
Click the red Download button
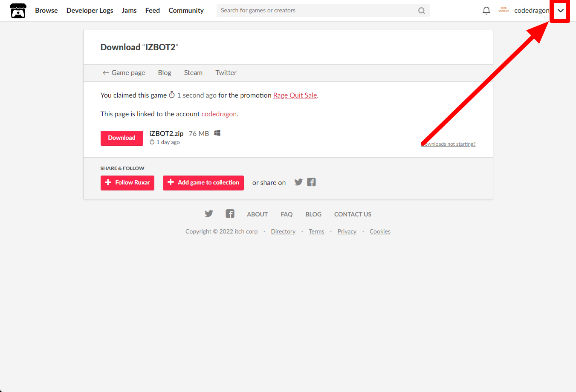pyautogui.click(x=122, y=138)
